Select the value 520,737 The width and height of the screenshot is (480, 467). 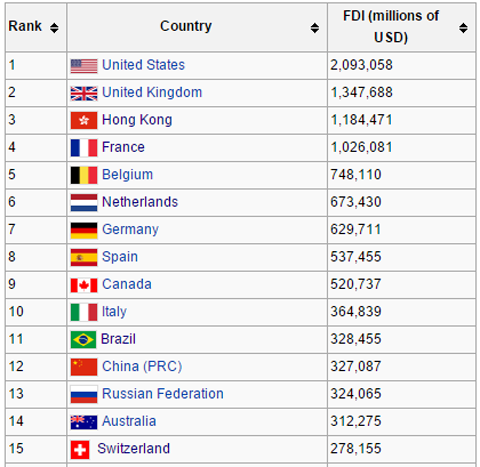pos(356,284)
